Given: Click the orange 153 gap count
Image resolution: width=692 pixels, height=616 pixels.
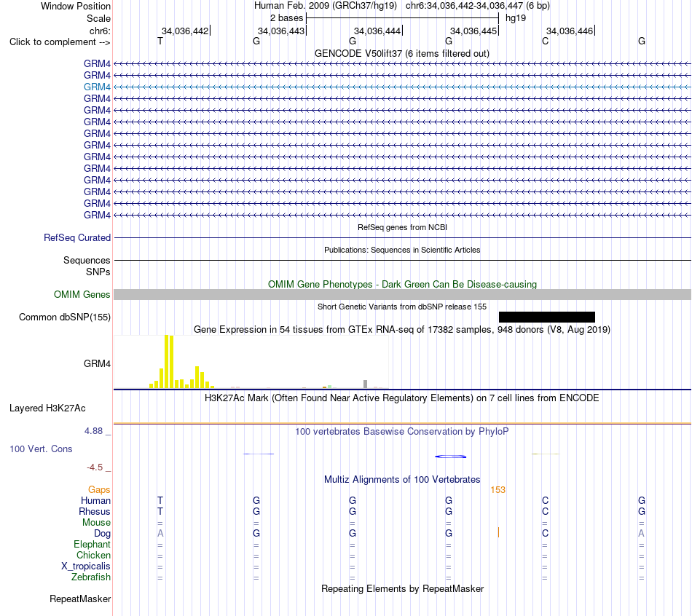Looking at the screenshot, I should pyautogui.click(x=498, y=490).
